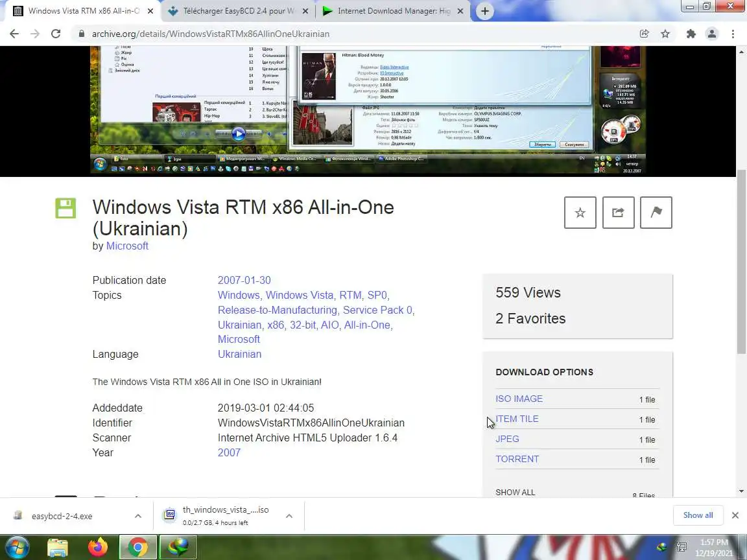Click the RTM topic link
Image resolution: width=747 pixels, height=560 pixels.
pyautogui.click(x=350, y=296)
